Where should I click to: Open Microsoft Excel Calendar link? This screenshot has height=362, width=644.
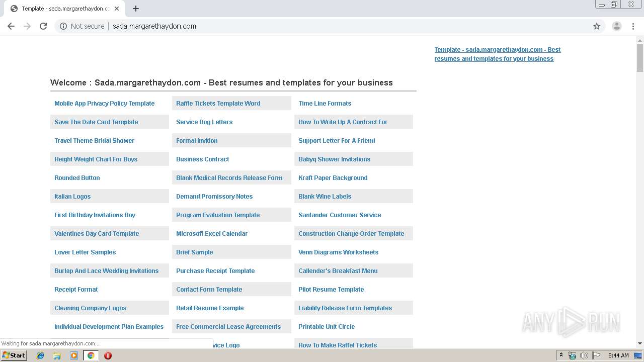pyautogui.click(x=212, y=233)
